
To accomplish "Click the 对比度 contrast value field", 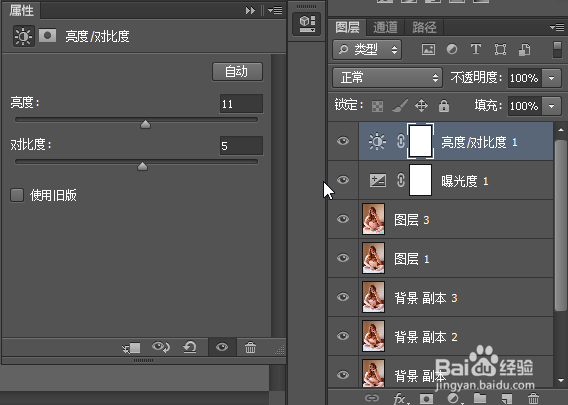I will [x=241, y=146].
